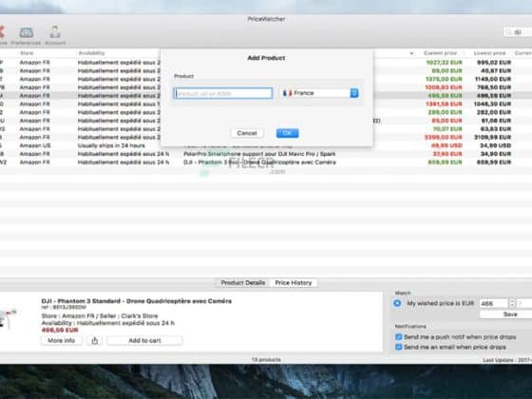The image size is (532, 399).
Task: Click the 1027,32 EUR current price
Action: [x=445, y=63]
